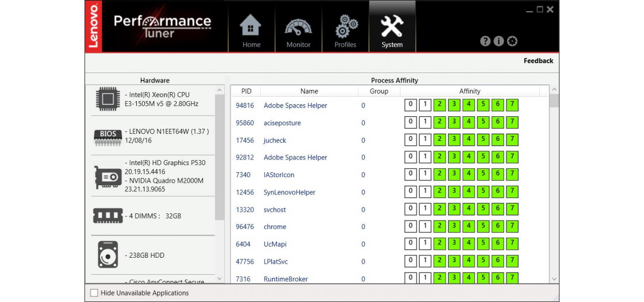
Task: Toggle Hide Unavailable Applications checkbox
Action: [x=94, y=293]
